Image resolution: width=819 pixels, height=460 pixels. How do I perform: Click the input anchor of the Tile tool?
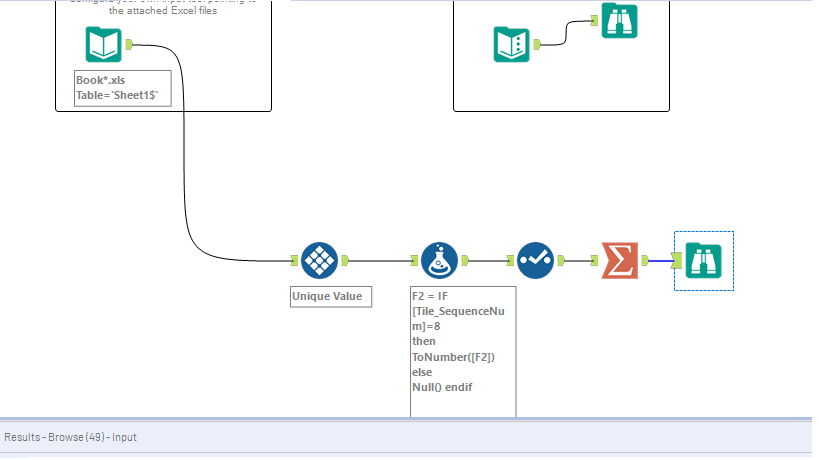pos(295,260)
